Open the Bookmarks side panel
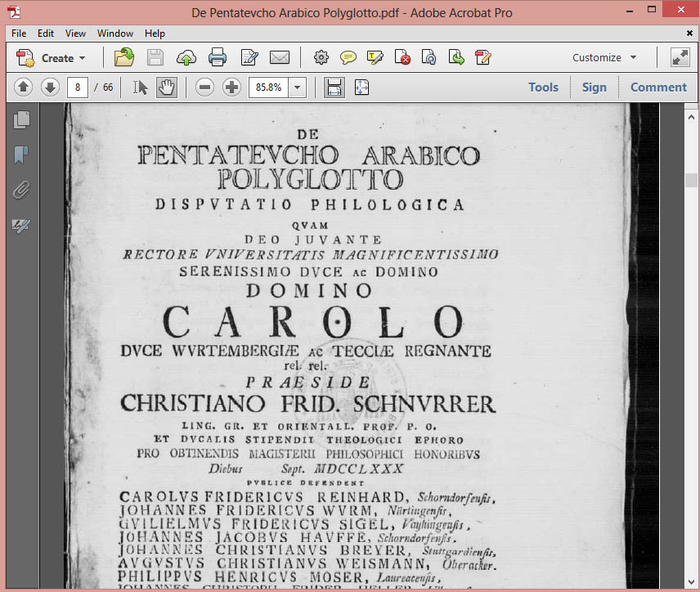This screenshot has height=592, width=700. point(22,155)
